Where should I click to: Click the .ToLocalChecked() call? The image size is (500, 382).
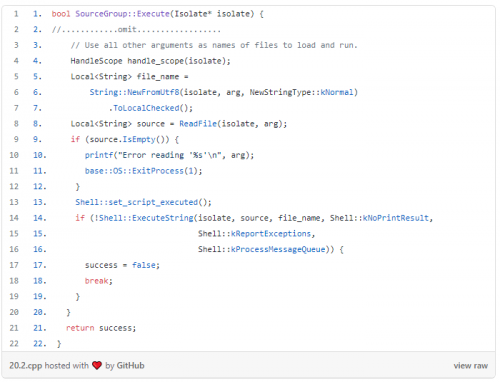[x=151, y=108]
